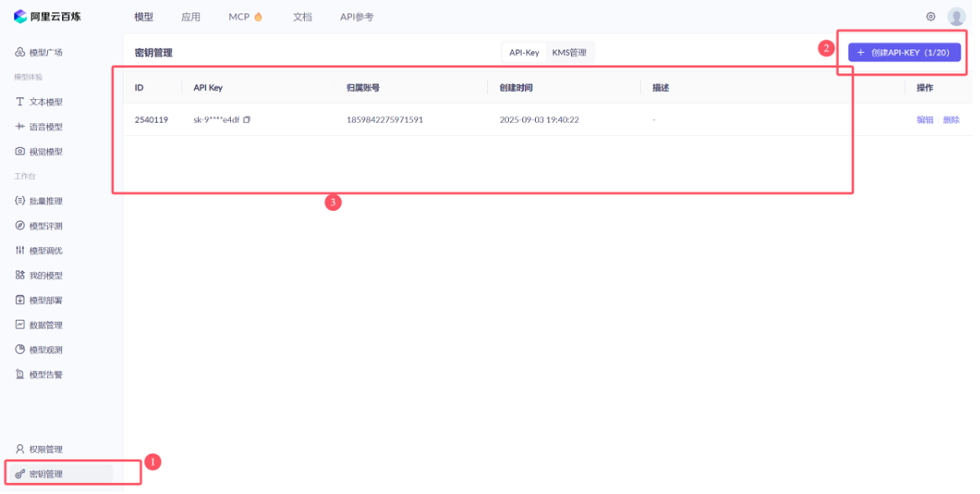The width and height of the screenshot is (980, 494).
Task: Click the Alibaba Bailian logo icon
Action: [20, 17]
